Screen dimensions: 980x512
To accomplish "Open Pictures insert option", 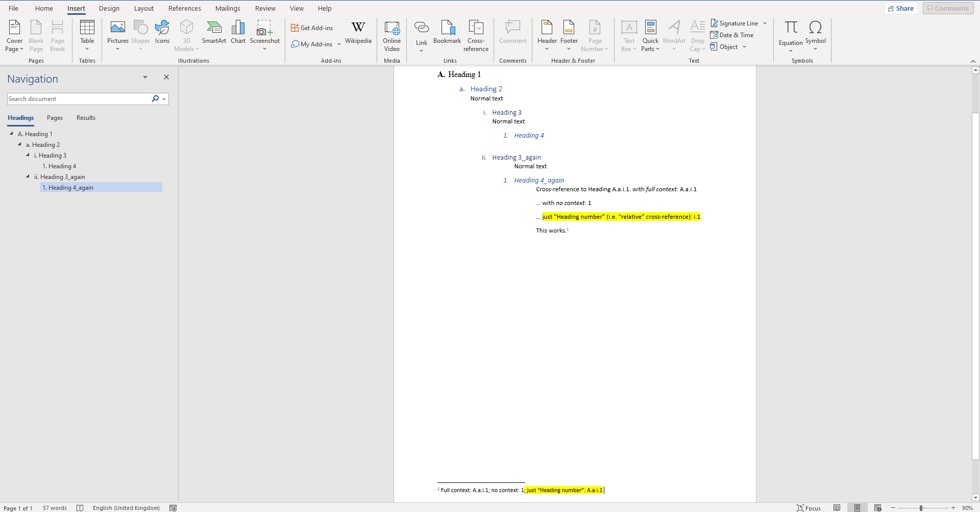I will coord(118,36).
